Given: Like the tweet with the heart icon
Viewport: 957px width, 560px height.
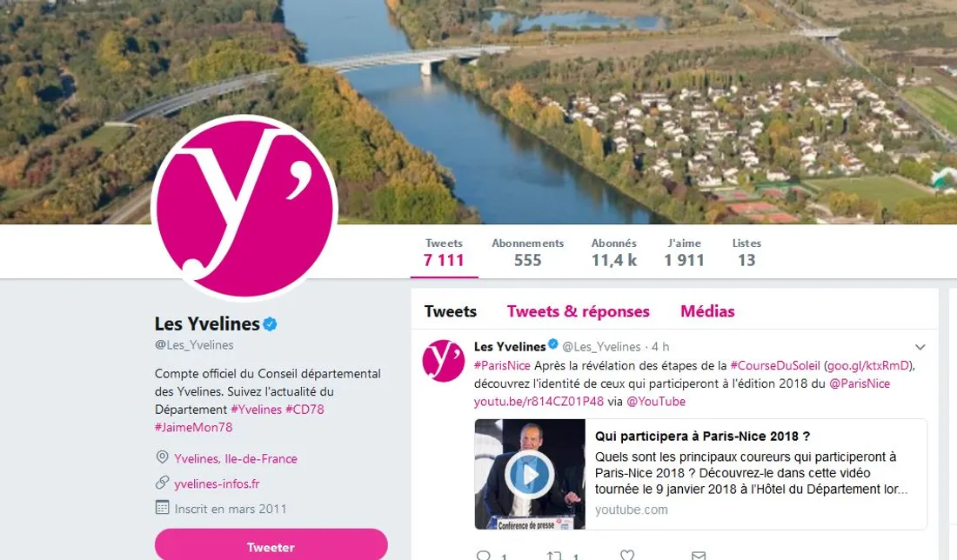Looking at the screenshot, I should (x=626, y=555).
